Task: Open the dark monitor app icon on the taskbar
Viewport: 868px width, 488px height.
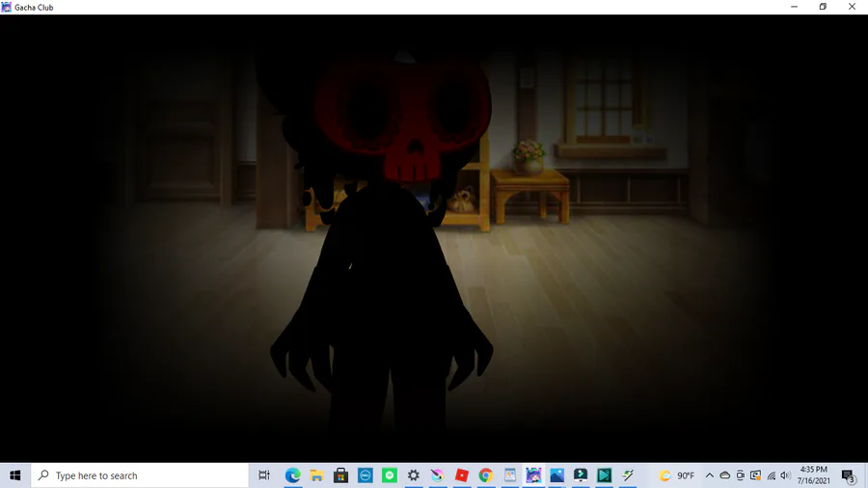Action: pyautogui.click(x=581, y=475)
